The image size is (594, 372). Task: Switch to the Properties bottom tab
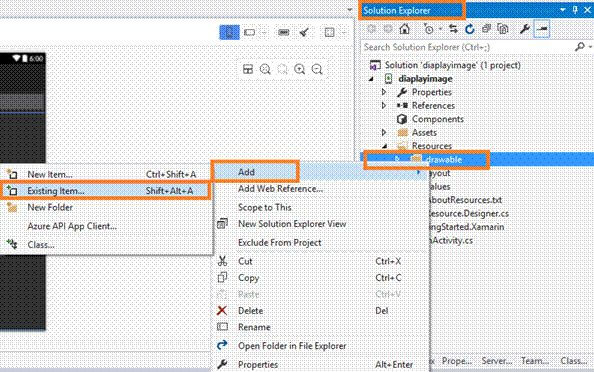(456, 361)
